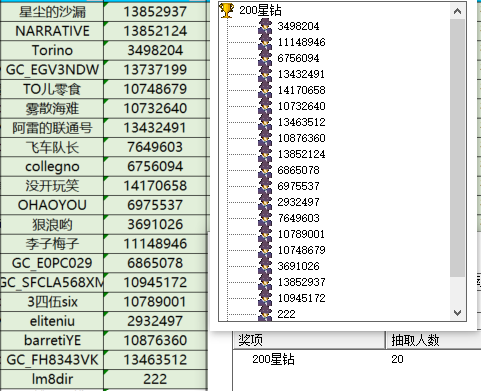Select spreadsheet ID cell 10945172

[155, 282]
